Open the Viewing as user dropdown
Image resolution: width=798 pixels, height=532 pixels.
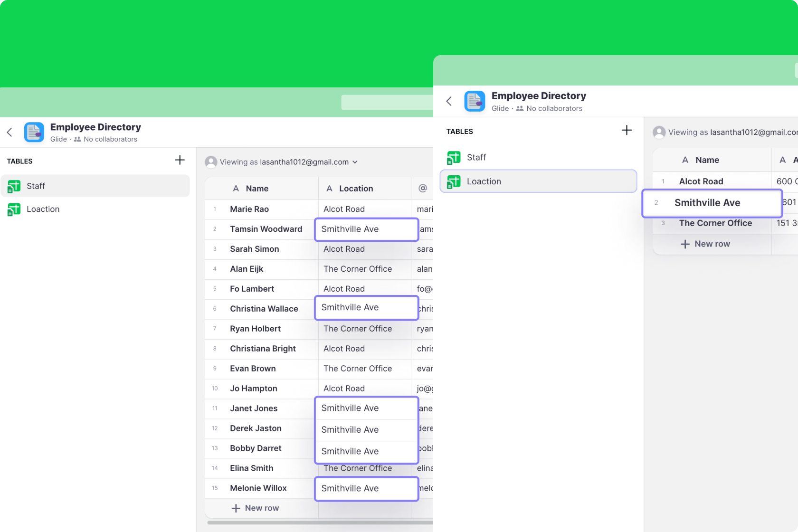click(355, 162)
